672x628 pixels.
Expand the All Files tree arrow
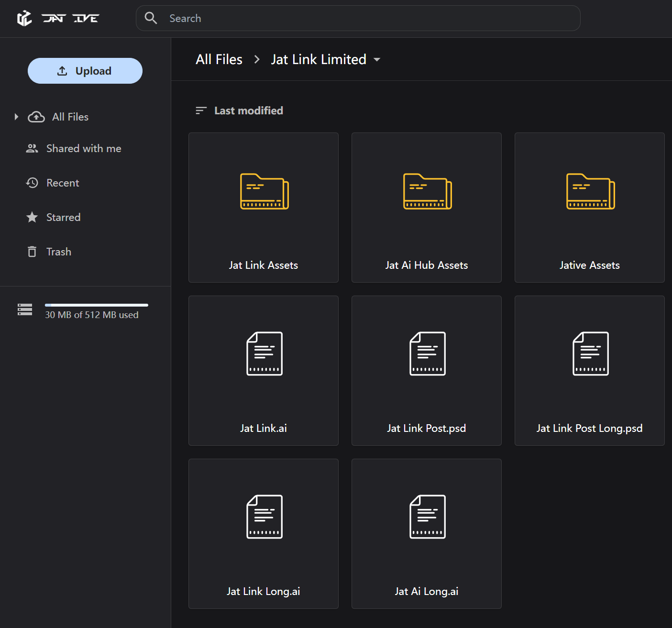pos(16,117)
